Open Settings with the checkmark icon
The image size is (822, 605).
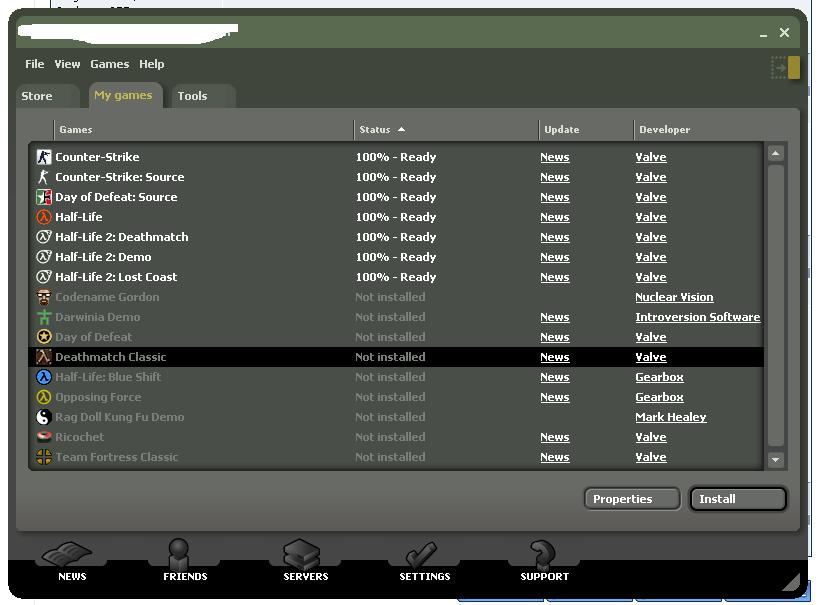tap(425, 561)
